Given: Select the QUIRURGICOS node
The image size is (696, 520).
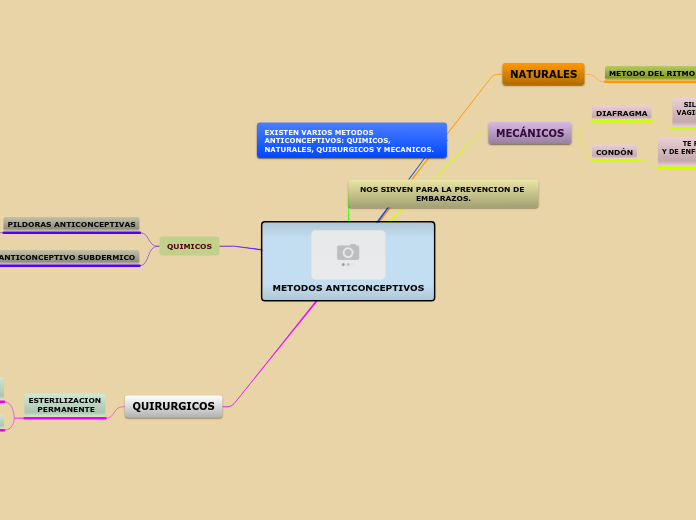Looking at the screenshot, I should pos(173,407).
